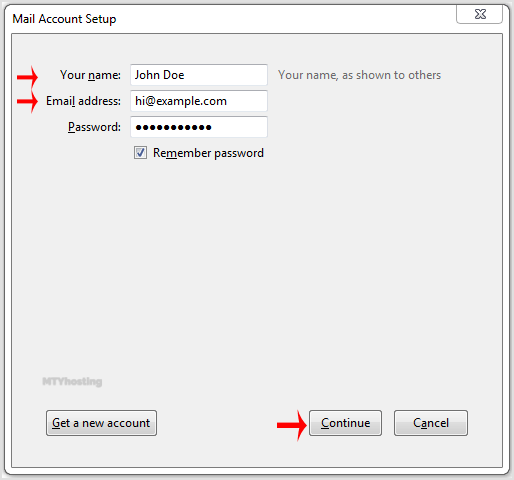Click the red arrow beside Email address

27,101
